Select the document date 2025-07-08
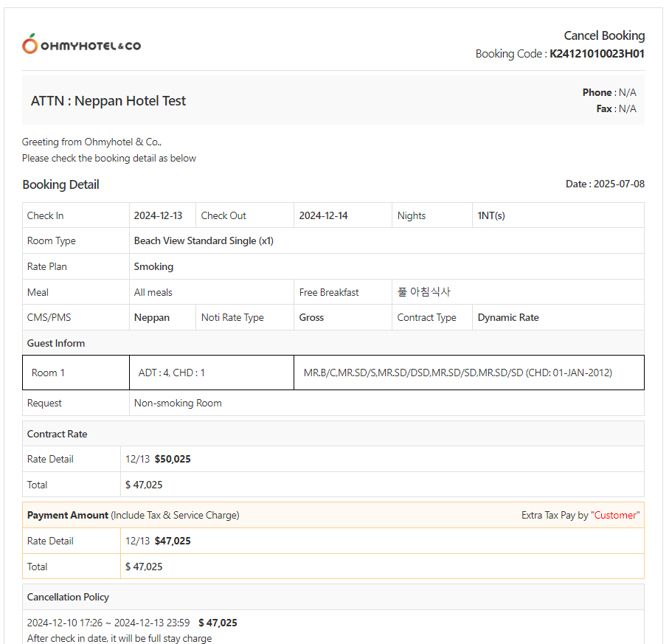 pos(619,184)
